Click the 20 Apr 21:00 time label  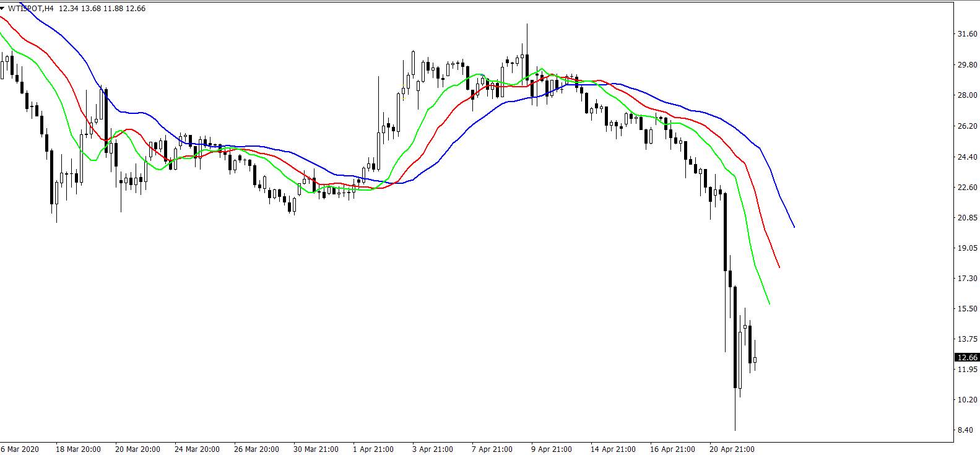732,449
